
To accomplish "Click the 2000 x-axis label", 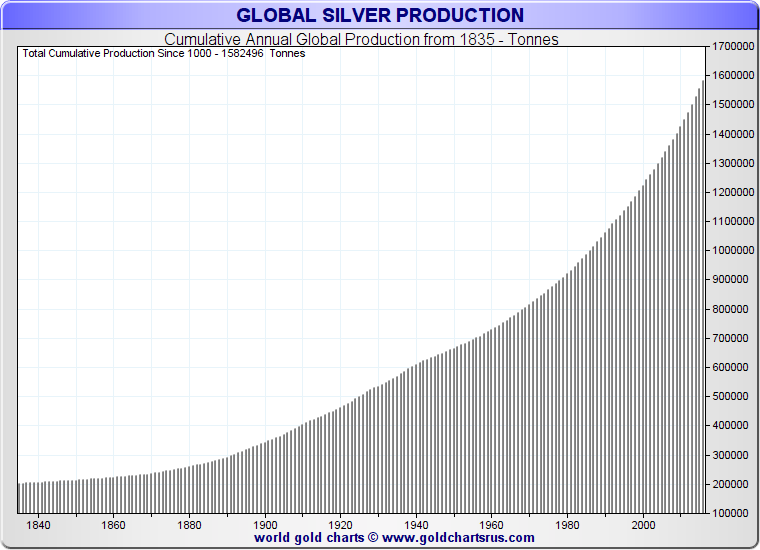I will tap(643, 525).
